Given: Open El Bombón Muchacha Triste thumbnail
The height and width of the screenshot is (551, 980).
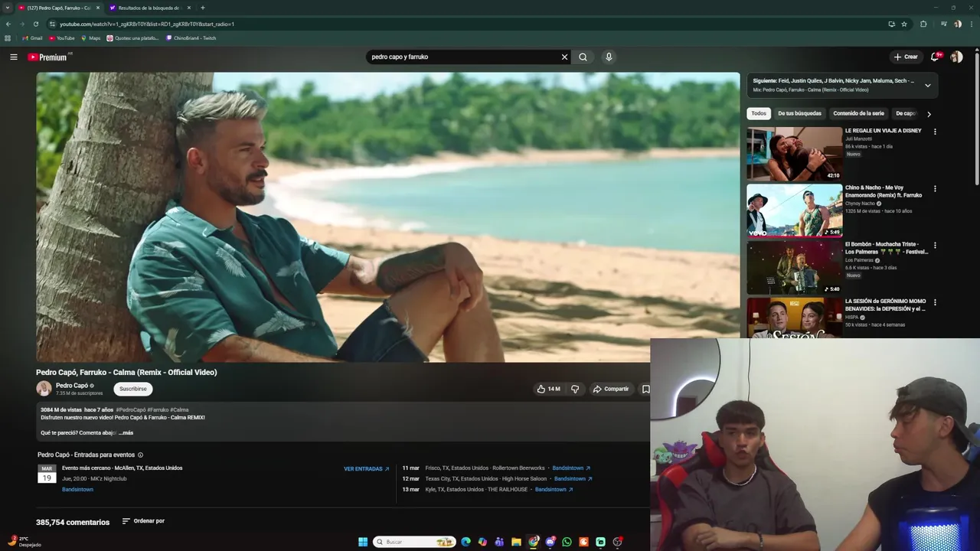Looking at the screenshot, I should (794, 267).
